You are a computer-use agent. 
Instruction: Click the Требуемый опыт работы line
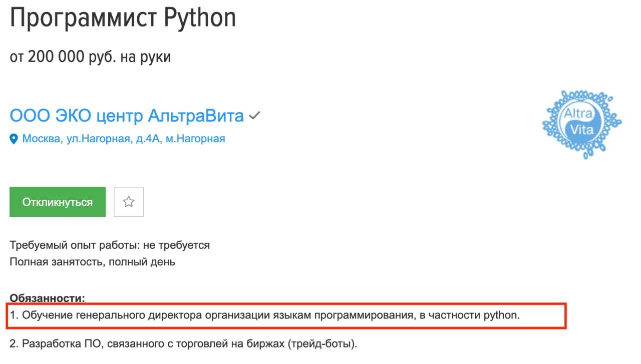click(110, 245)
